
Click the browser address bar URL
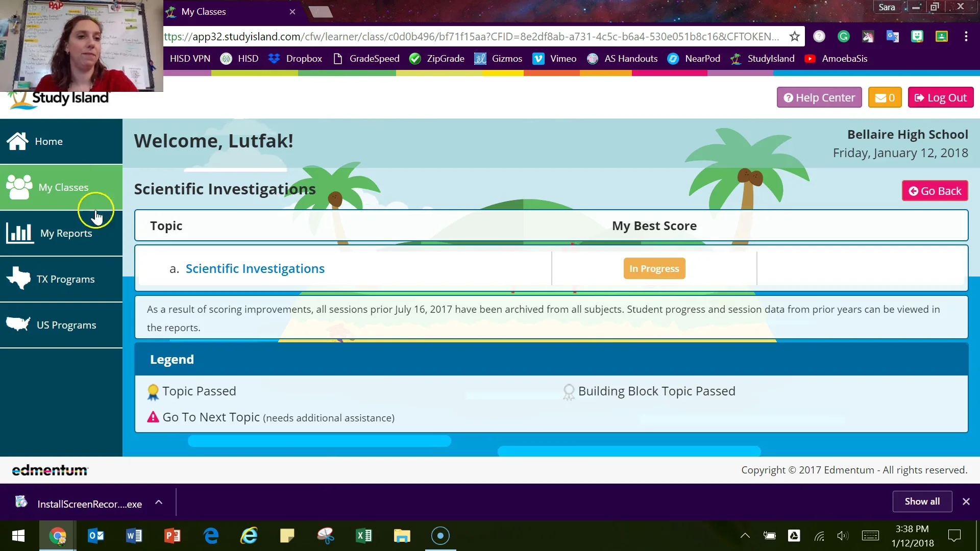(x=472, y=36)
